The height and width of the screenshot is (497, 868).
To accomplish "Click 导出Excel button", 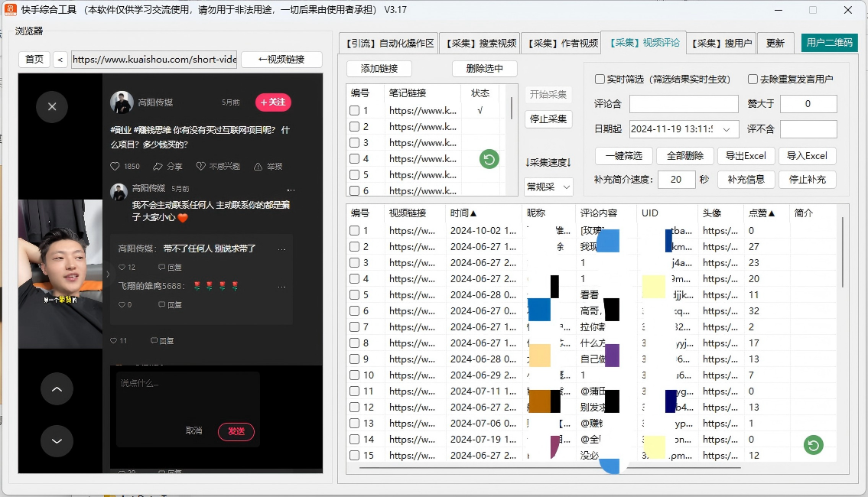I will [746, 156].
